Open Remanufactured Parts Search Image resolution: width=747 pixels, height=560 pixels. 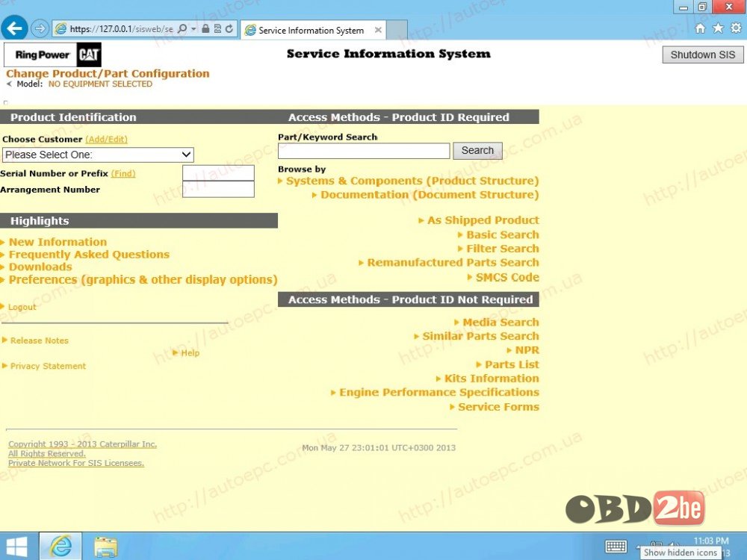(453, 262)
